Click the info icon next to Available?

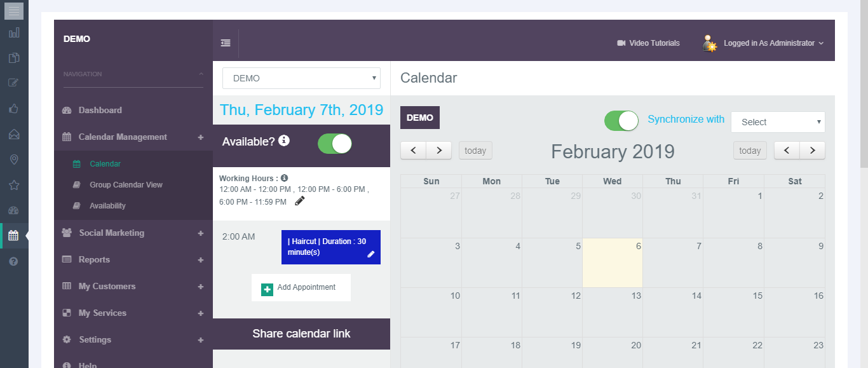284,140
